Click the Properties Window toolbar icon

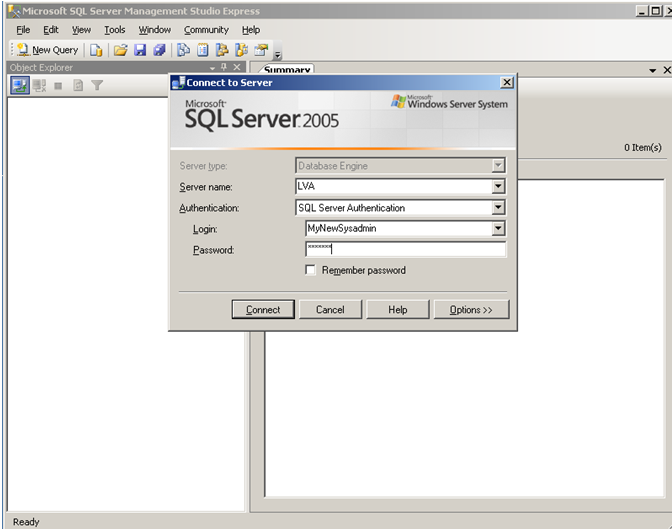pos(261,50)
